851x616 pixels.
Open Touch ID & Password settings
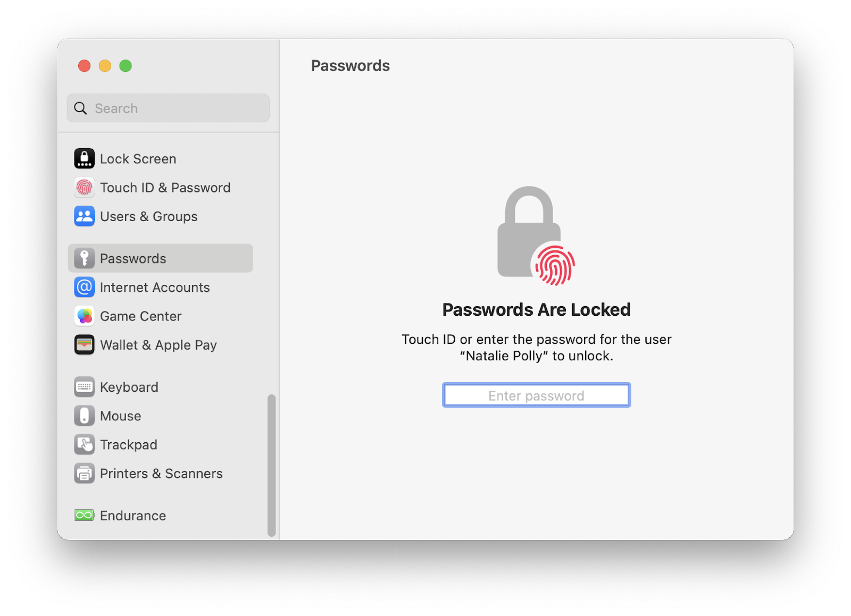tap(84, 188)
